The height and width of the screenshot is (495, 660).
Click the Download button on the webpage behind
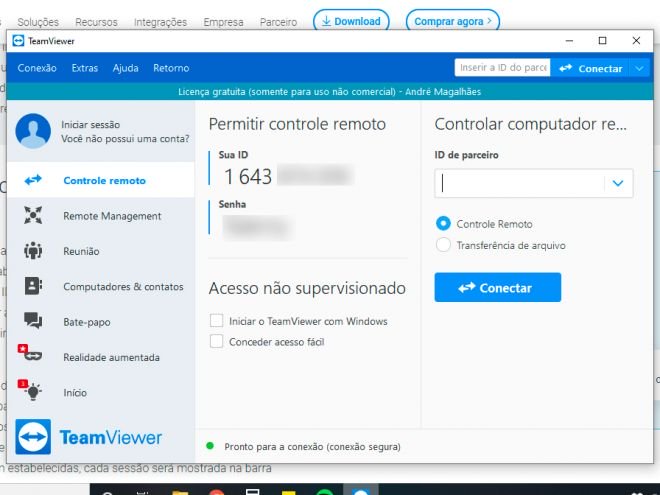click(x=351, y=21)
